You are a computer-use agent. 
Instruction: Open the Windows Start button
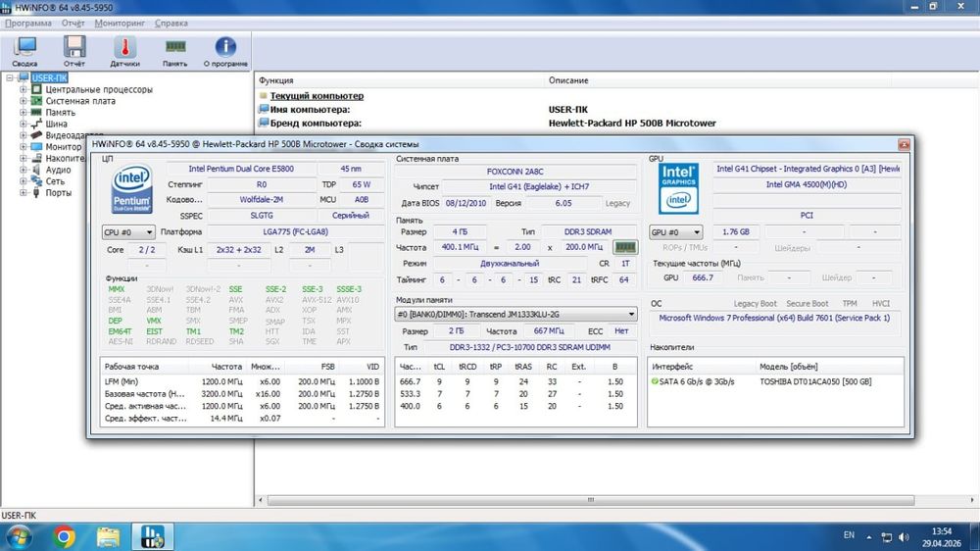pyautogui.click(x=18, y=537)
